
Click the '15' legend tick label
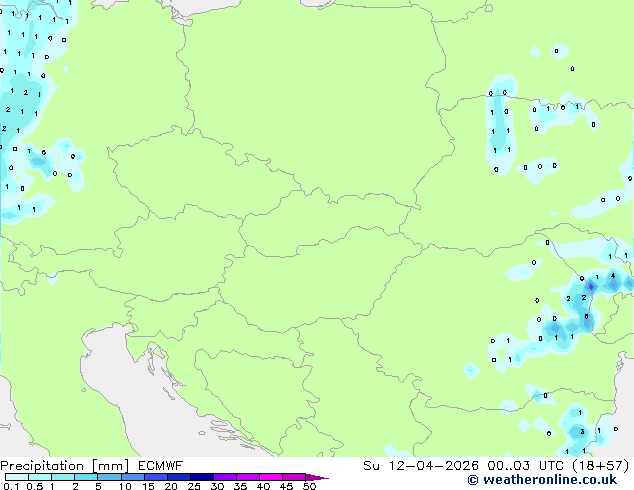click(x=148, y=486)
